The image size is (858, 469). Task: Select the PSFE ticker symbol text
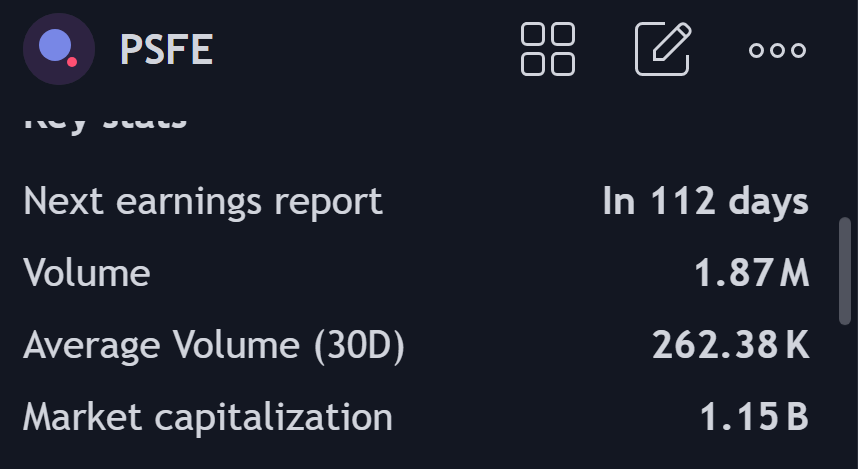pyautogui.click(x=166, y=50)
